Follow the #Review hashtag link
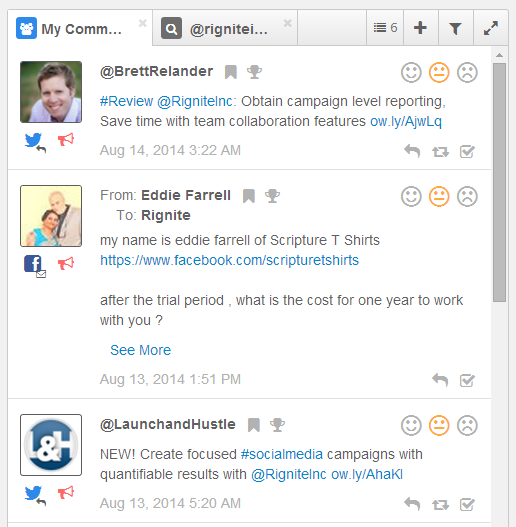This screenshot has height=527, width=516. click(126, 101)
